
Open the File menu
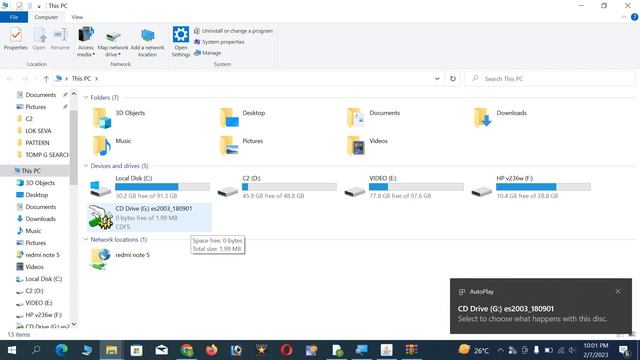[14, 17]
